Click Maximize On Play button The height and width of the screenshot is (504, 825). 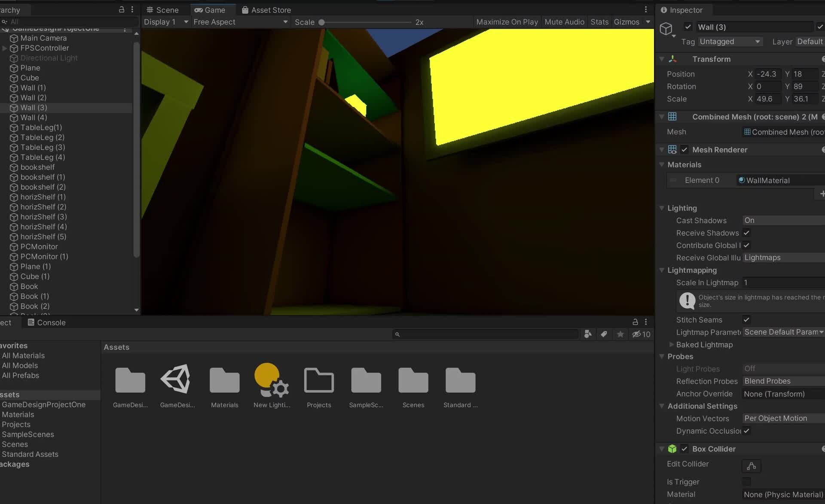pyautogui.click(x=507, y=22)
